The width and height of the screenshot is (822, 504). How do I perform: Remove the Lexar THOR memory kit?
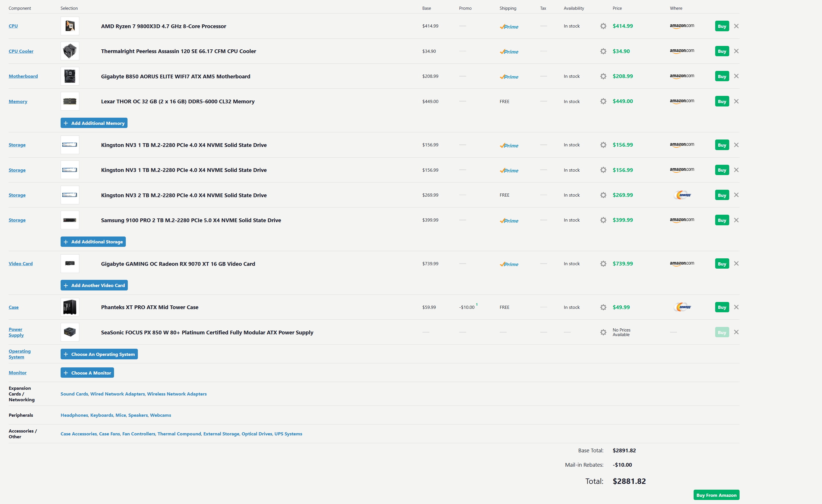pos(736,101)
